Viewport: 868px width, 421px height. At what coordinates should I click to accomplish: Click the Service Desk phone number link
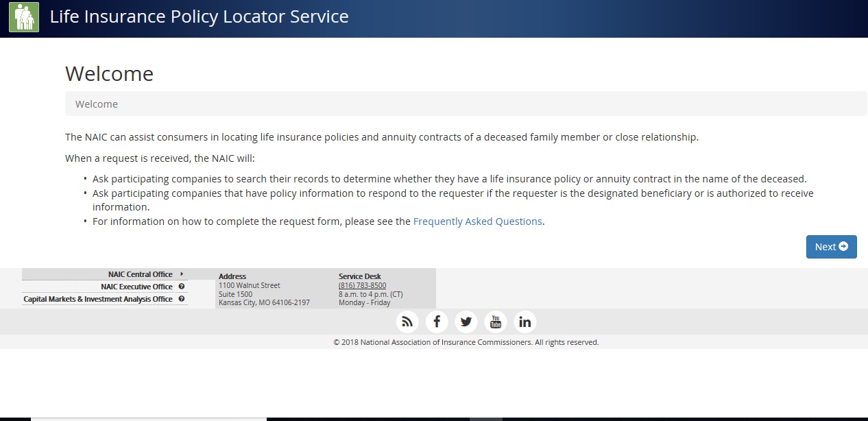click(362, 285)
